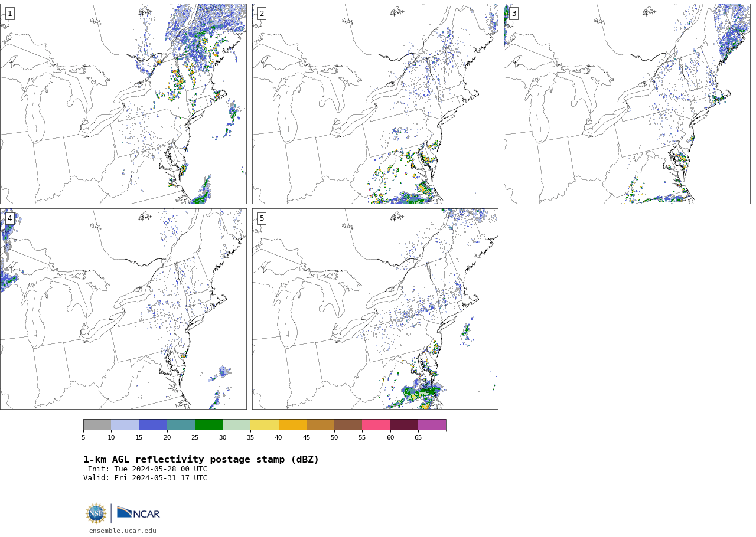Click the purple 65+ dBZ swatch
Screen dimensions: 756x537
point(432,425)
